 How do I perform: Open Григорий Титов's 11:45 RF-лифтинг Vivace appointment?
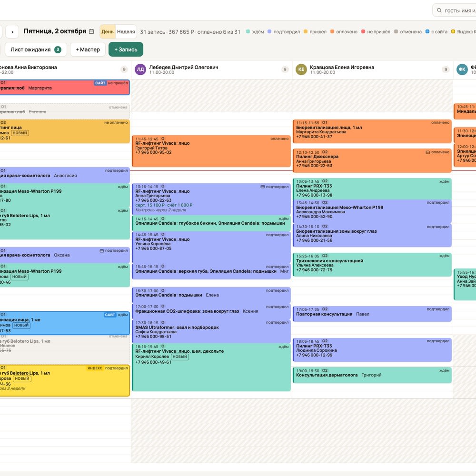tap(211, 151)
